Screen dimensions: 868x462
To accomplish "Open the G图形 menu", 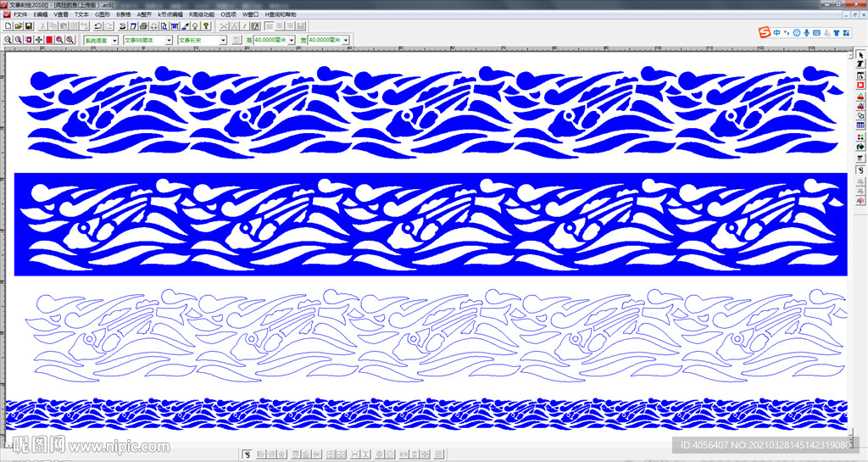I will (102, 14).
